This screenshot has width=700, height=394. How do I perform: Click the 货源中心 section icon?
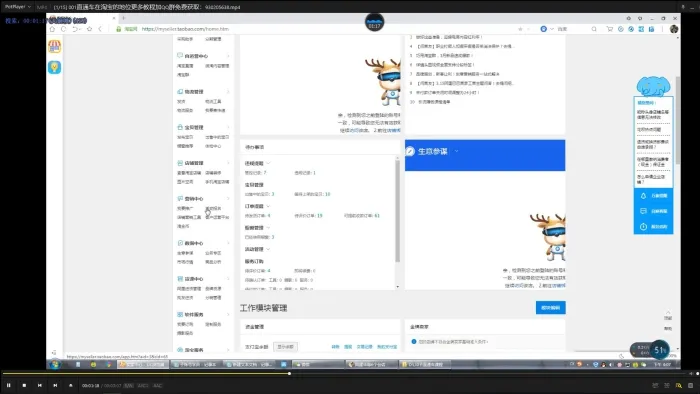[180, 279]
